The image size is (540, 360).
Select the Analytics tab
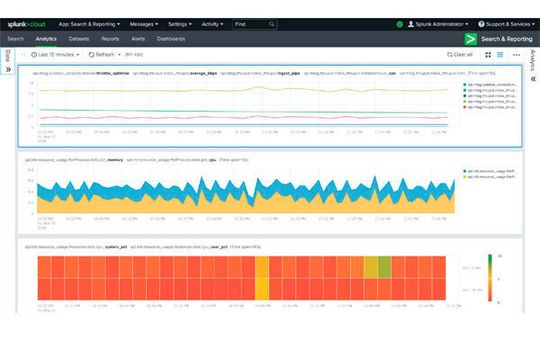46,39
